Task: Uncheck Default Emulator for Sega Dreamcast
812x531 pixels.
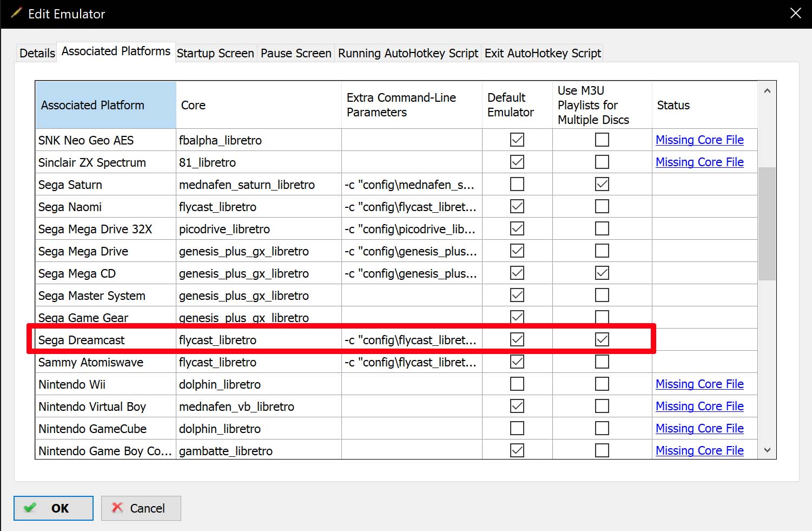Action: coord(517,339)
